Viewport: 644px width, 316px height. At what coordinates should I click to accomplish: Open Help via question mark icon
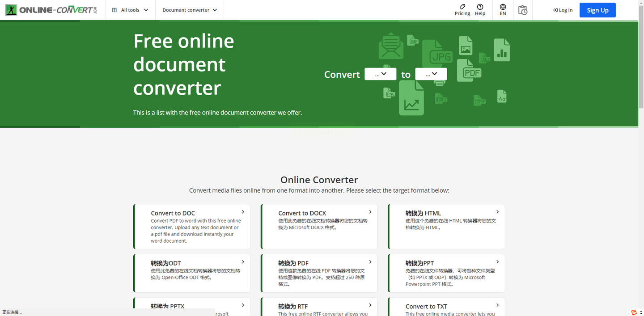click(x=480, y=7)
